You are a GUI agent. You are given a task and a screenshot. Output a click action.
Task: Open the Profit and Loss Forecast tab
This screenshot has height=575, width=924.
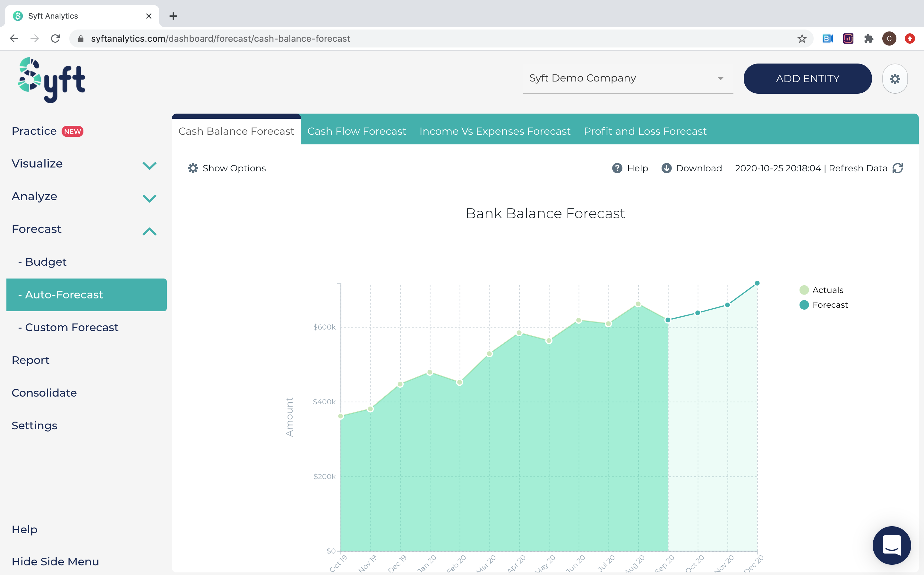pyautogui.click(x=645, y=131)
